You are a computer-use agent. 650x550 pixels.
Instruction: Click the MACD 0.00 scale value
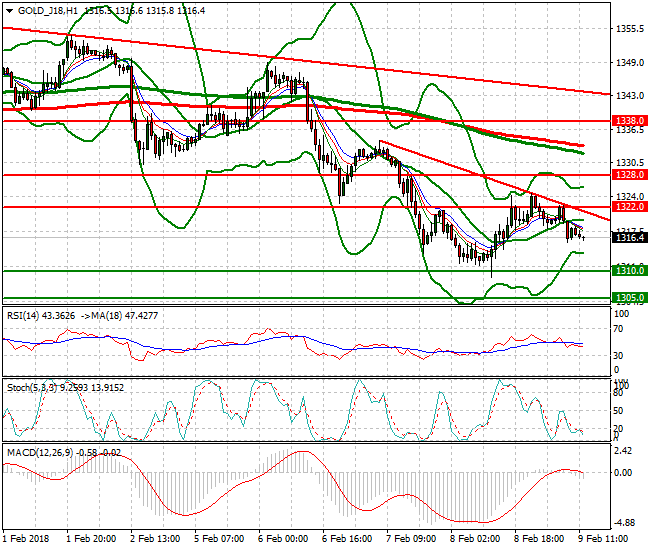click(x=623, y=473)
